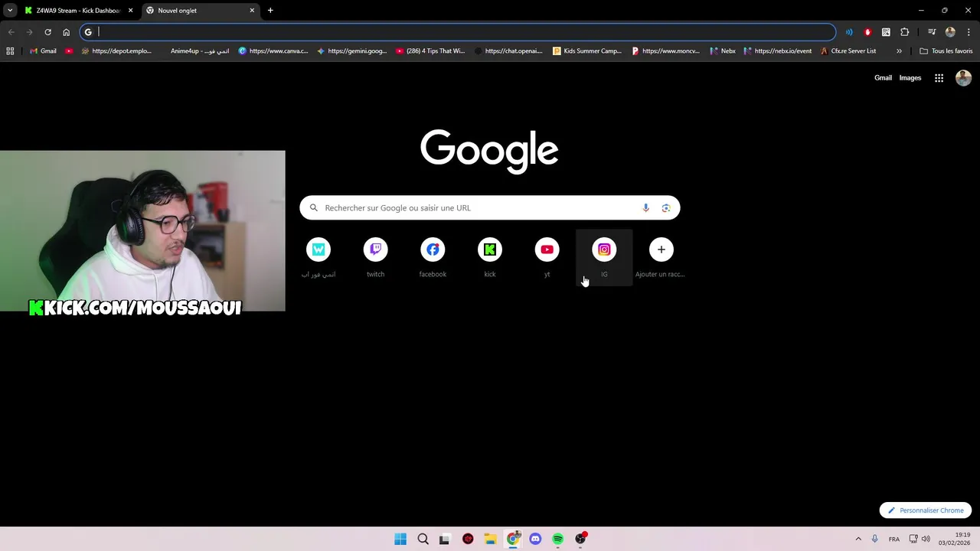980x551 pixels.
Task: Open the Gmail link at top right
Action: [883, 78]
